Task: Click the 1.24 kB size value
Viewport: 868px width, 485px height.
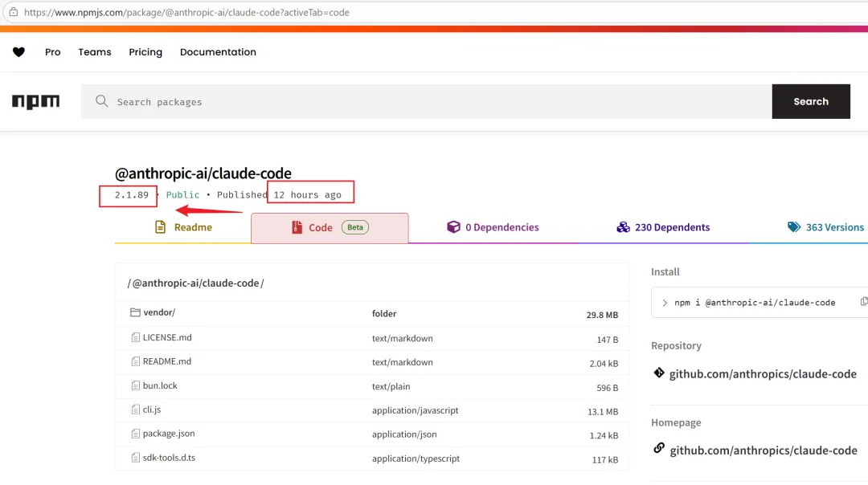Action: point(604,435)
